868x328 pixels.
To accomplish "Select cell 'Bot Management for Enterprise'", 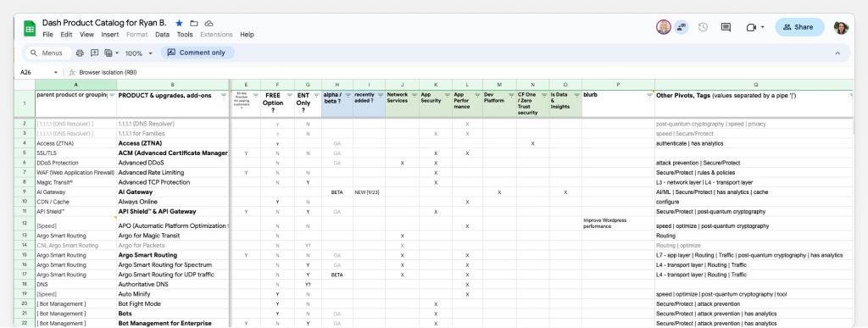I will coord(173,323).
